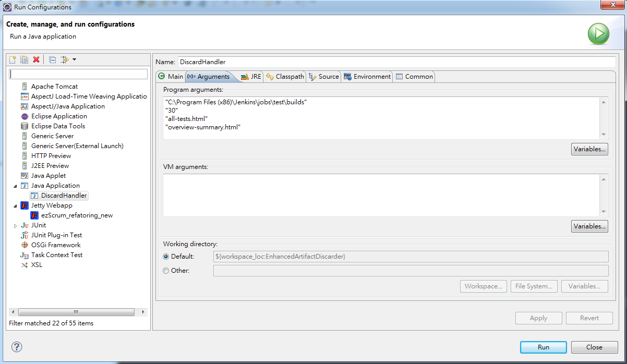Viewport: 627px width, 364px height.
Task: Click the Eclipse Data Tools database icon
Action: tap(25, 126)
